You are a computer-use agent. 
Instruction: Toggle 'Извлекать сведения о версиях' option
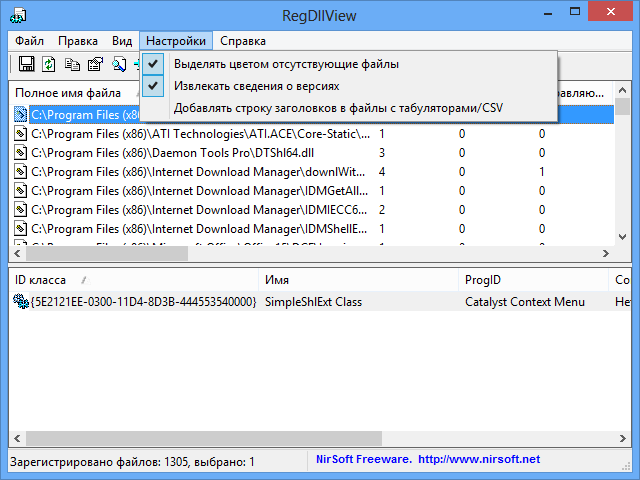[x=349, y=86]
